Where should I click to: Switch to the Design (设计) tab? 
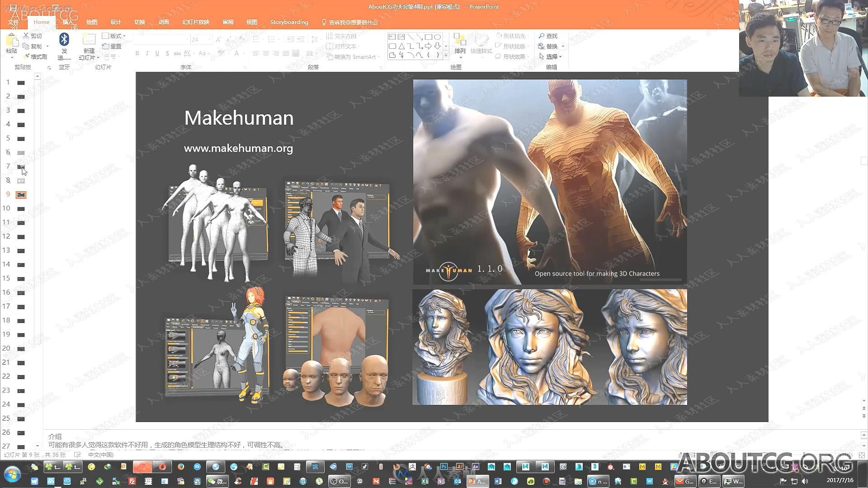116,22
